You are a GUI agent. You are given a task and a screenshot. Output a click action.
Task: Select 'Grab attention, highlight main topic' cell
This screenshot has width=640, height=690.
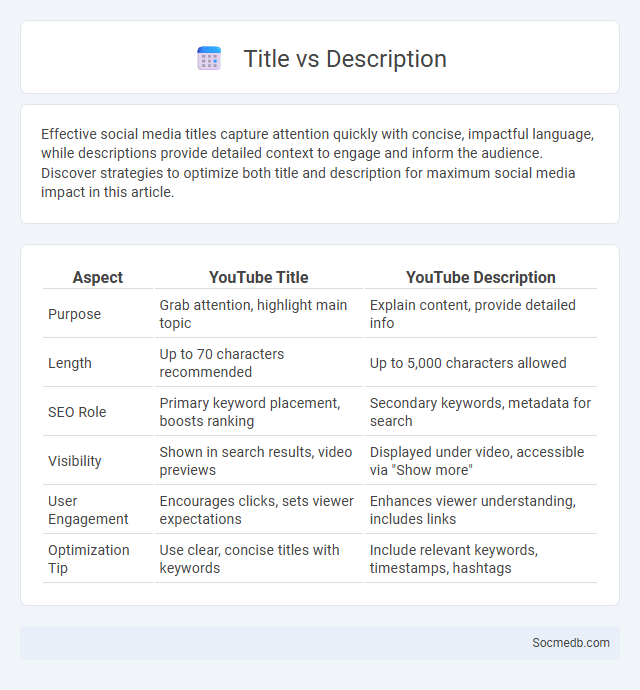coord(258,314)
